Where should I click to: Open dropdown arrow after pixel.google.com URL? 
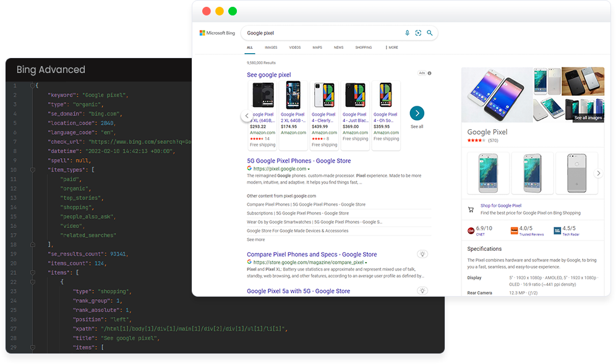click(x=309, y=169)
